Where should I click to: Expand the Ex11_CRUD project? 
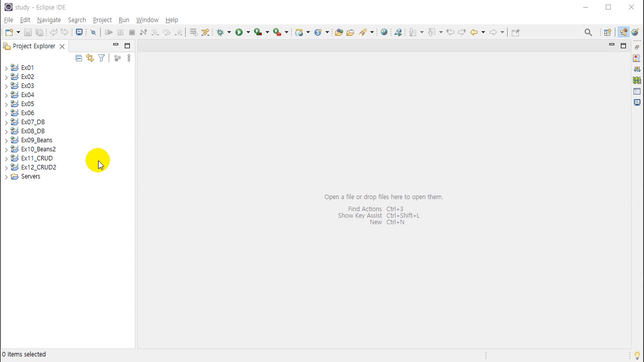(x=6, y=158)
